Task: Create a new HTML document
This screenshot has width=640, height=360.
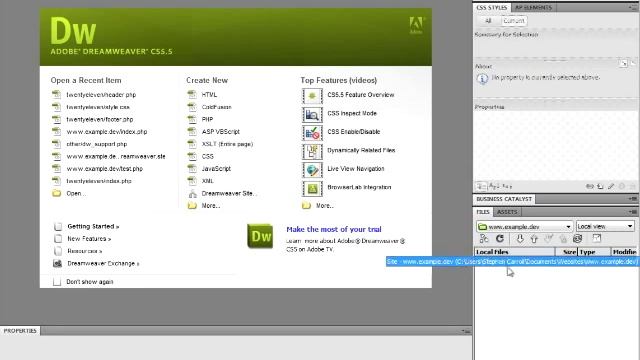Action: 209,95
